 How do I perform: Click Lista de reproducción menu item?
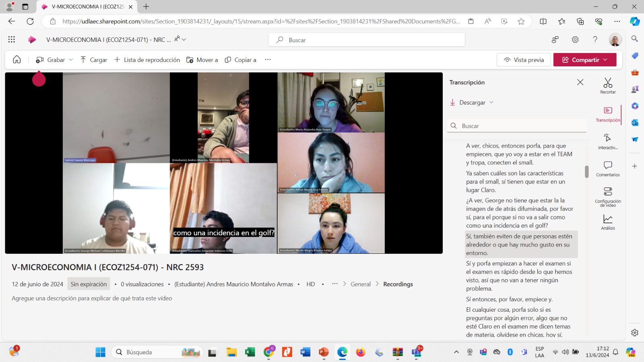pyautogui.click(x=147, y=60)
